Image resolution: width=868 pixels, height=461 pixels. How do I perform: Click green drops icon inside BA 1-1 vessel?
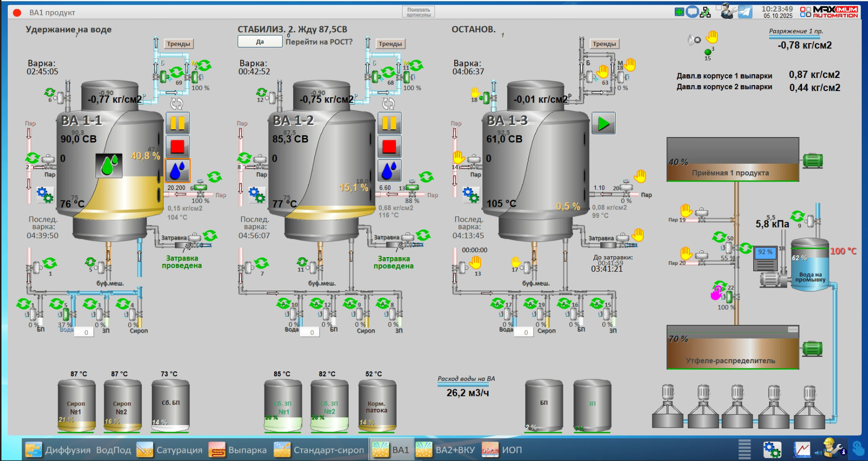coord(109,166)
